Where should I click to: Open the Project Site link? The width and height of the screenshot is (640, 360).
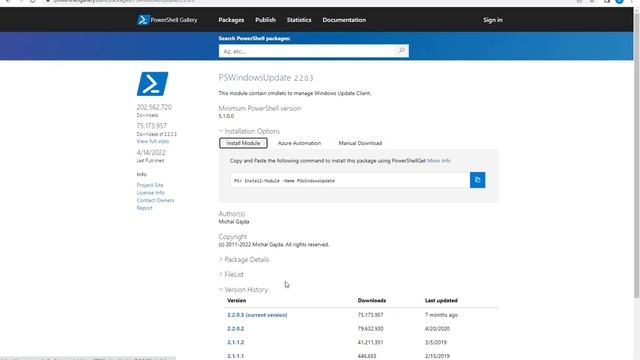(150, 185)
